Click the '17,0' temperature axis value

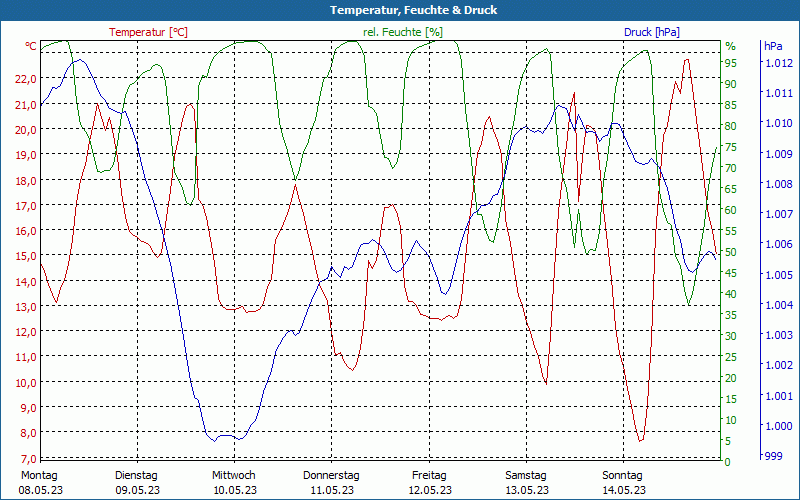click(26, 206)
